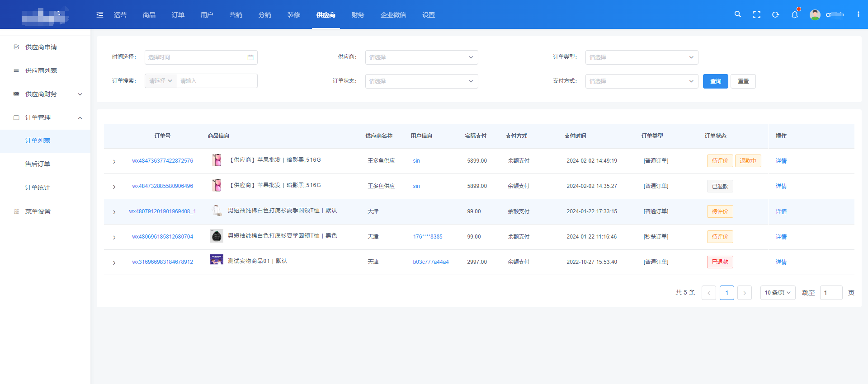Viewport: 868px width, 384px height.
Task: Open the 支付方式 select dropdown
Action: pyautogui.click(x=642, y=81)
